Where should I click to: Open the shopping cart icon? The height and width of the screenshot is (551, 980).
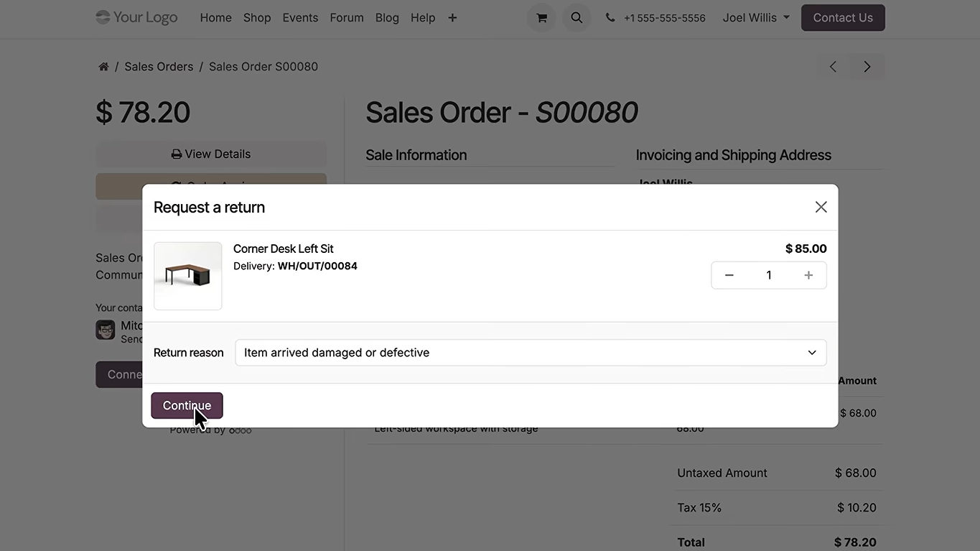click(541, 18)
